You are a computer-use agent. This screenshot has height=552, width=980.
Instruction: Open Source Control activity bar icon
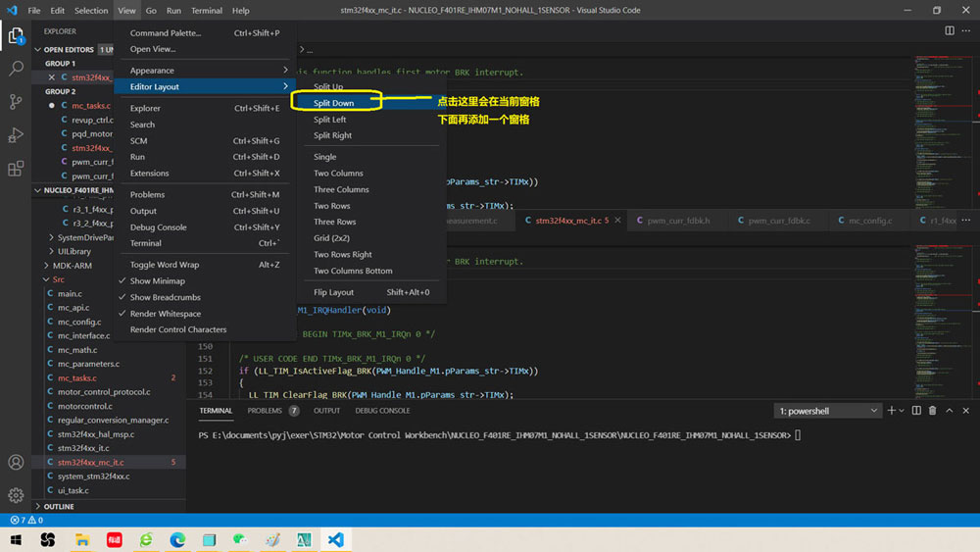tap(16, 102)
